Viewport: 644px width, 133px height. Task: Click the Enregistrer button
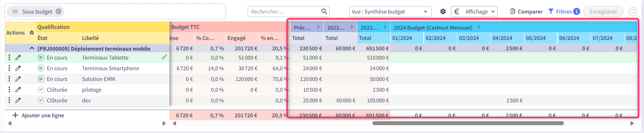pyautogui.click(x=603, y=11)
